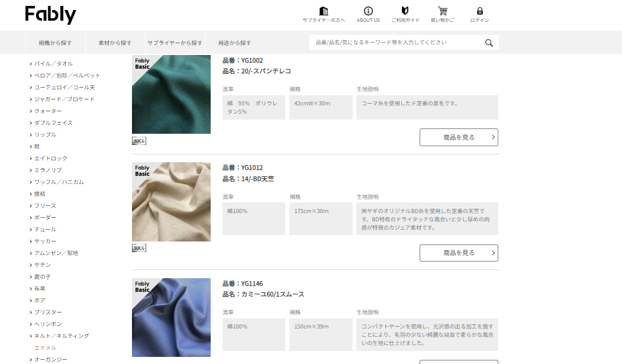622x364 pixels.
Task: Open the ABOUT US info icon
Action: pyautogui.click(x=368, y=11)
